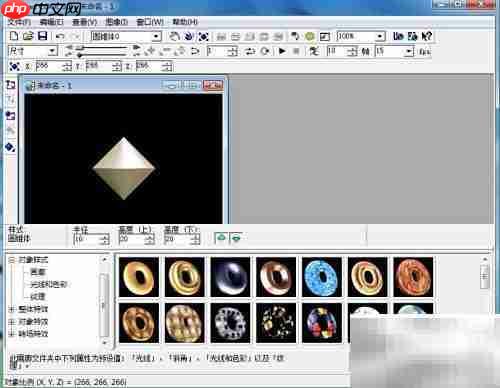The width and height of the screenshot is (500, 388).
Task: Open the 编辑(E) menu
Action: click(x=51, y=22)
